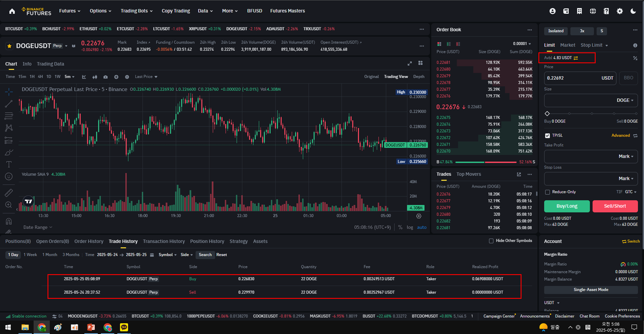Open the wallet icon in header
This screenshot has height=334, width=644.
pyautogui.click(x=566, y=11)
